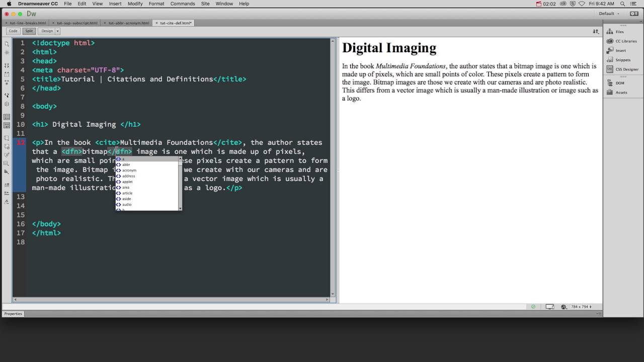Click the Expand All toolbar icon

click(x=7, y=82)
